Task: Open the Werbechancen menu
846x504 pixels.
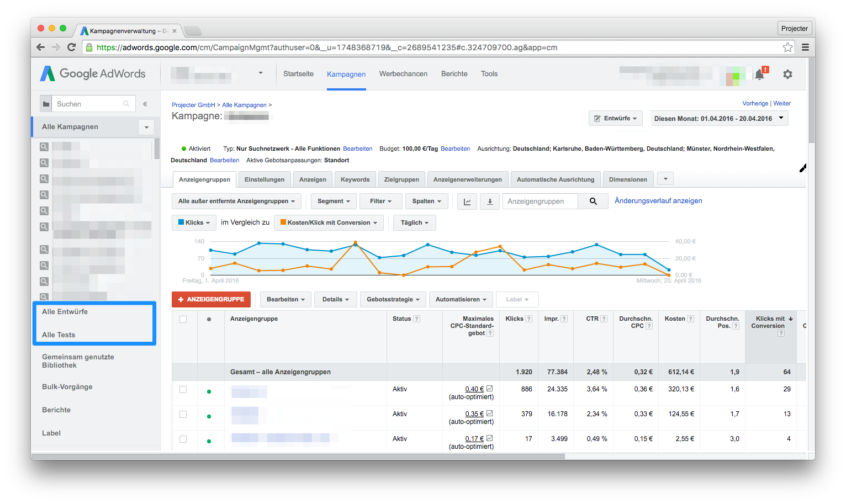Action: [403, 74]
